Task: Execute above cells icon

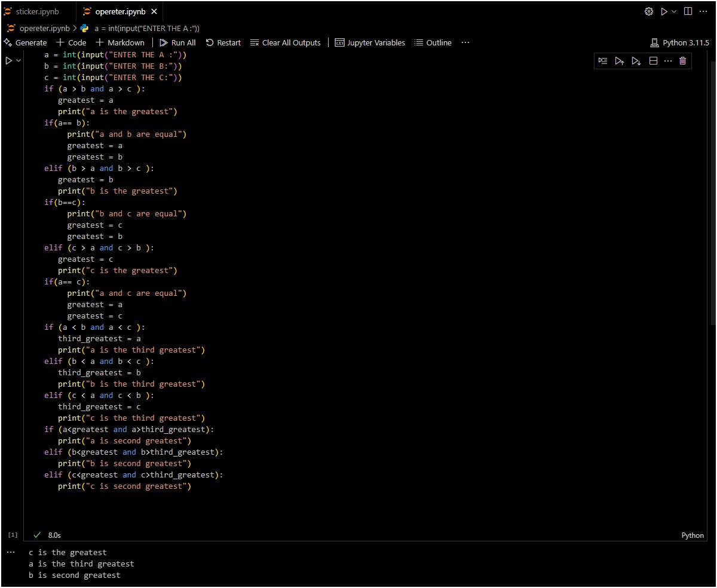Action: (x=620, y=61)
